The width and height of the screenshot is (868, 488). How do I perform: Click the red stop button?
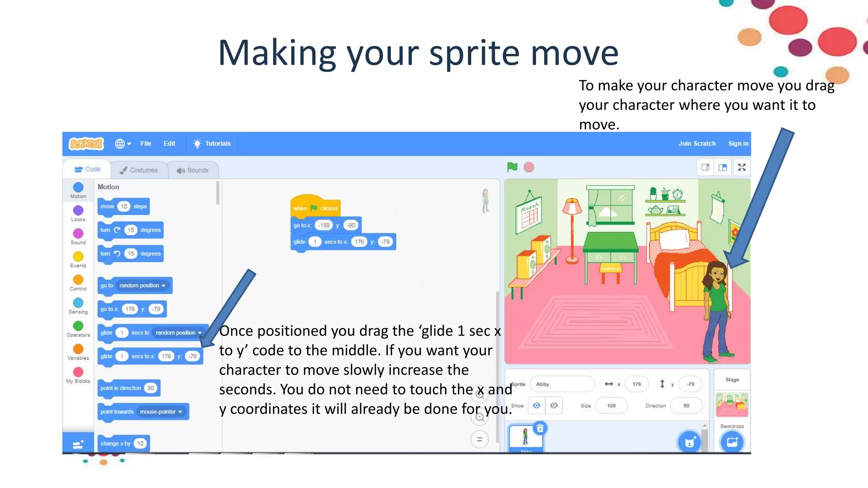point(529,167)
